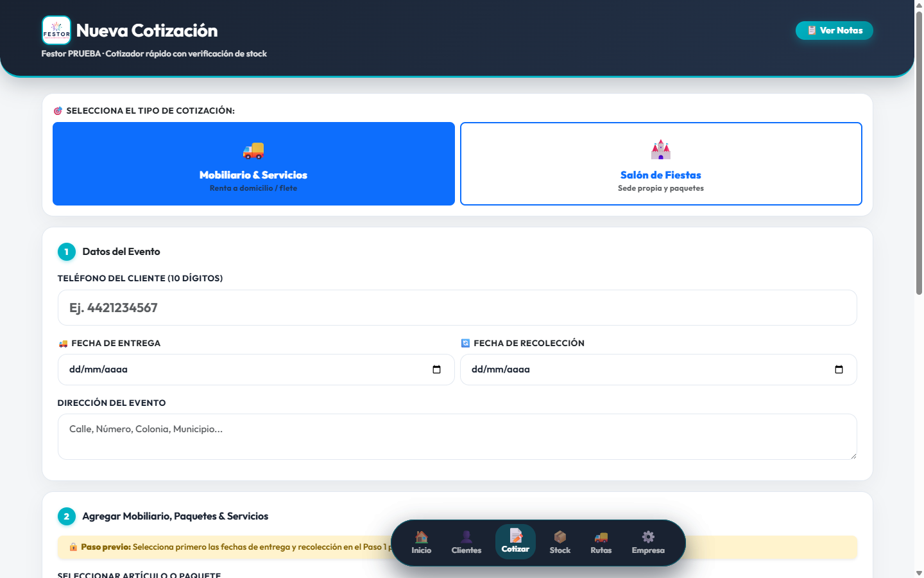
Task: Select the Cotizar navigation item
Action: [x=515, y=541]
